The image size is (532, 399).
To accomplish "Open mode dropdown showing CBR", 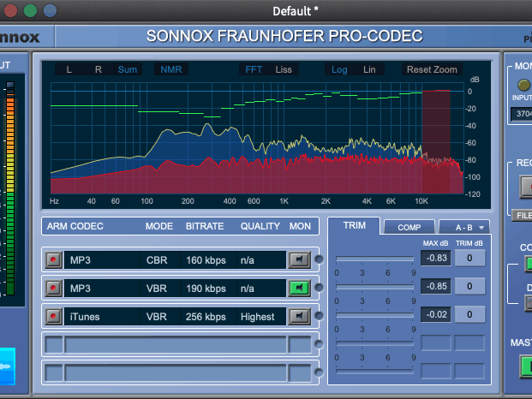I will click(x=160, y=260).
